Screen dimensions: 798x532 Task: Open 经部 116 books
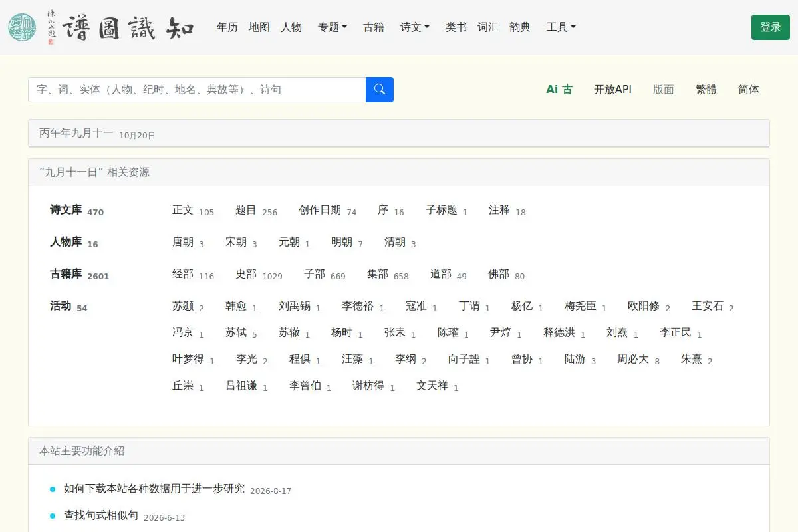coord(193,275)
